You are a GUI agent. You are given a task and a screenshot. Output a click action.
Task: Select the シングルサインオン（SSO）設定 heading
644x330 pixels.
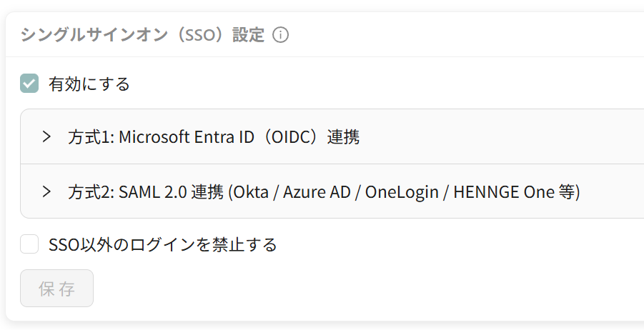point(142,35)
